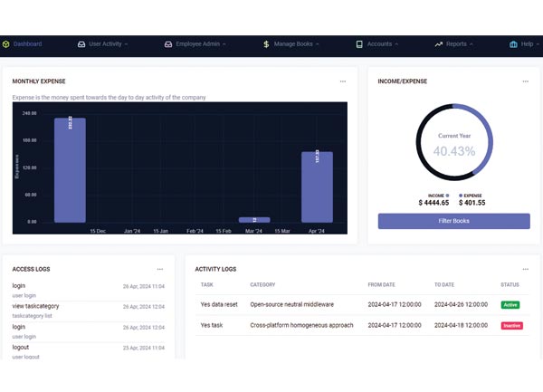Image resolution: width=543 pixels, height=392 pixels.
Task: Open Monthly Expense card options ellipsis
Action: coord(343,81)
